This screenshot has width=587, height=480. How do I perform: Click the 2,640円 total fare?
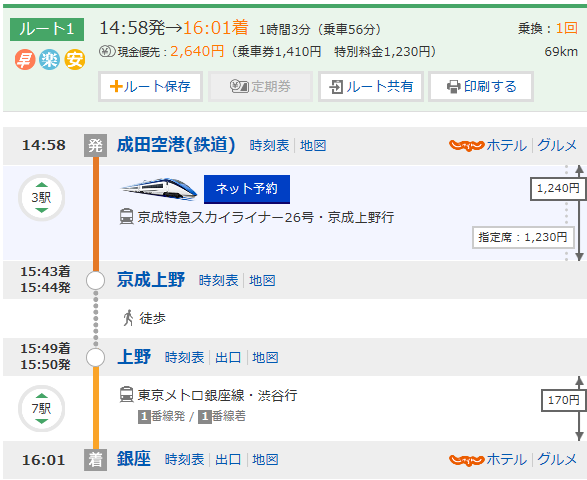click(197, 51)
